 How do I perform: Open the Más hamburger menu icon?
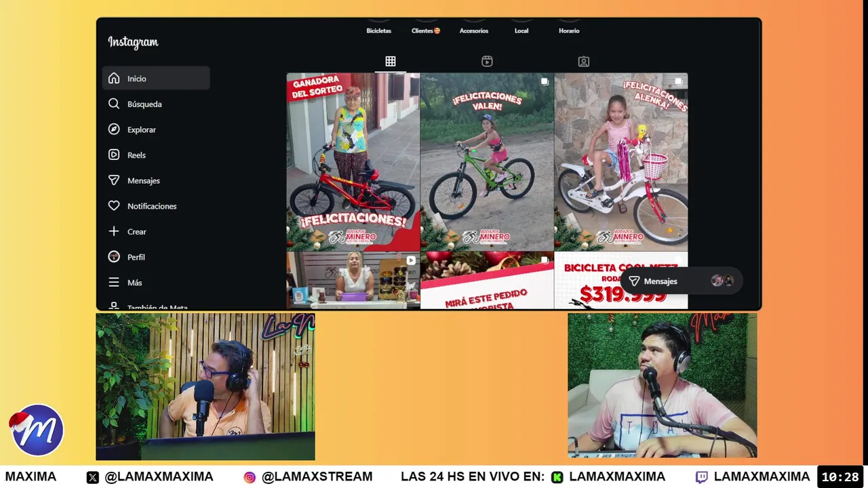[114, 283]
